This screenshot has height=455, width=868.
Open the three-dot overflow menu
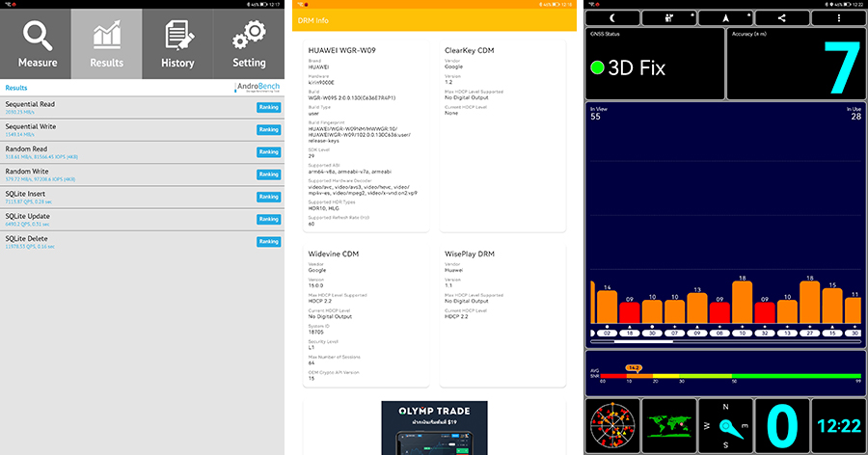click(x=838, y=17)
